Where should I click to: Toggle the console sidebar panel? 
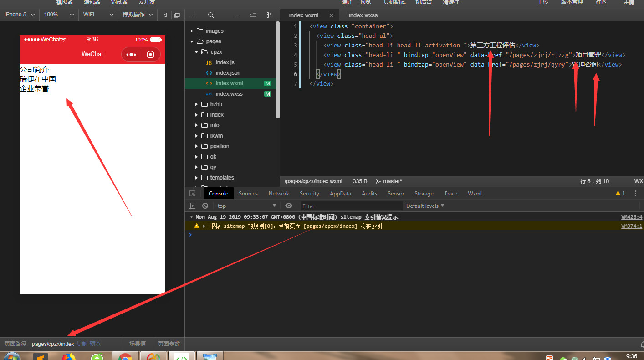coord(192,206)
